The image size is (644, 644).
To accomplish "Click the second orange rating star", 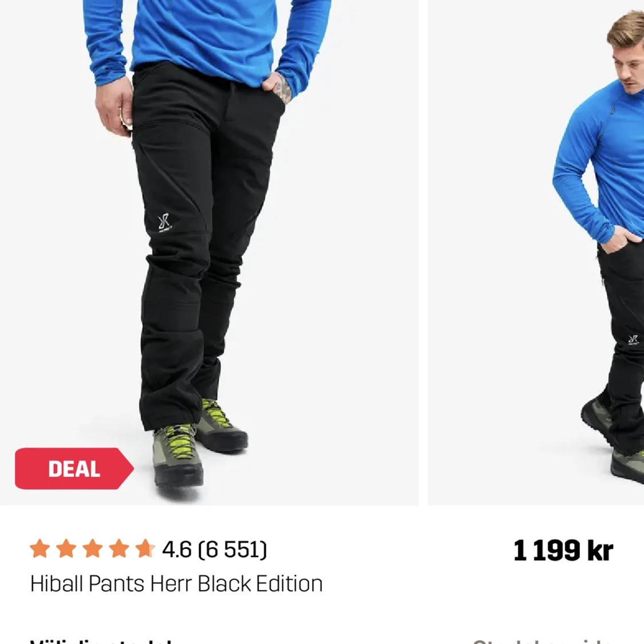I will tap(66, 549).
